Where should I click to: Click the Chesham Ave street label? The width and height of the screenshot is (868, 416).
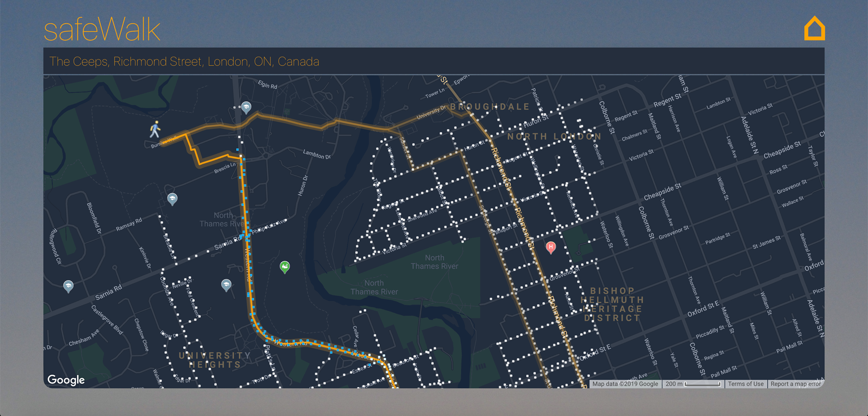[84, 338]
